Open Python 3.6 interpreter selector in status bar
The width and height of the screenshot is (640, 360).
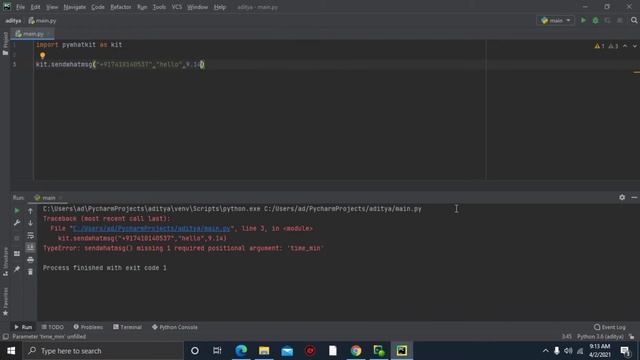click(x=600, y=337)
